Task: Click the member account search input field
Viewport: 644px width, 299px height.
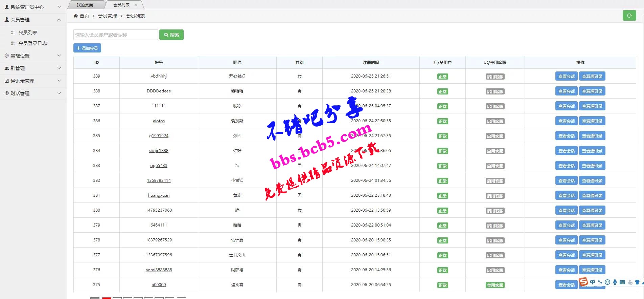Action: click(x=116, y=35)
